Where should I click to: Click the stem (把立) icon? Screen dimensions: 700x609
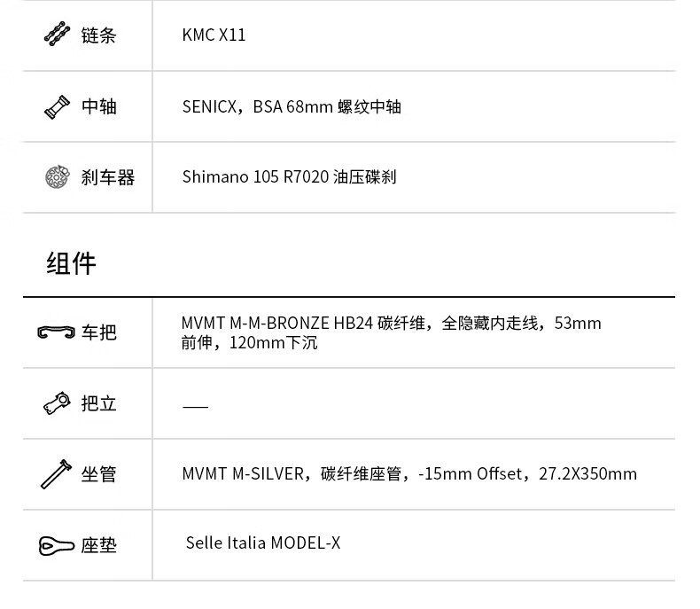pos(57,403)
